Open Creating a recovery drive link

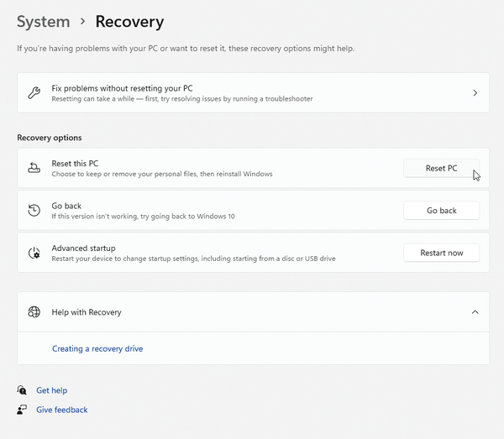(x=97, y=348)
